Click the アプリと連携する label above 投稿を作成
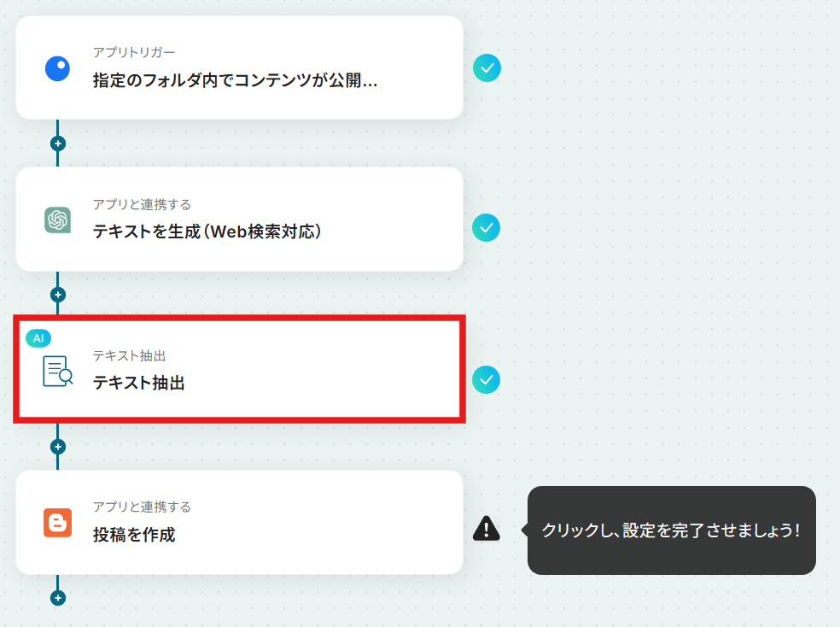840x627 pixels. (142, 507)
